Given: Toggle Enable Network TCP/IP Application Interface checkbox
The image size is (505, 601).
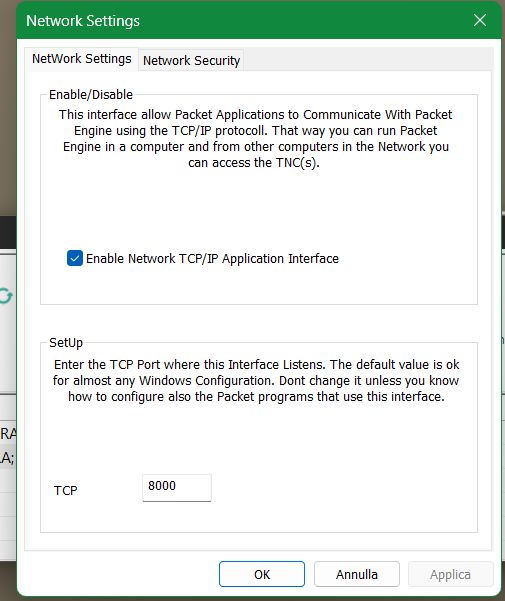Looking at the screenshot, I should [x=75, y=258].
